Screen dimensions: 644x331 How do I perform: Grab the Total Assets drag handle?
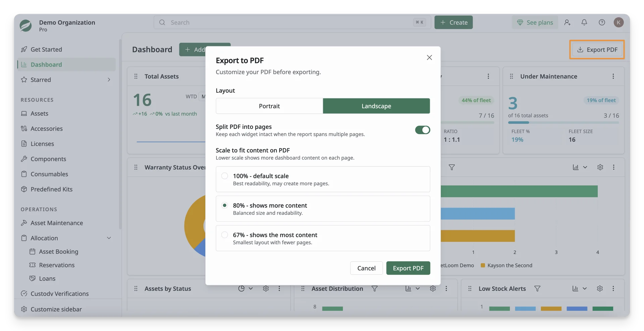click(136, 77)
